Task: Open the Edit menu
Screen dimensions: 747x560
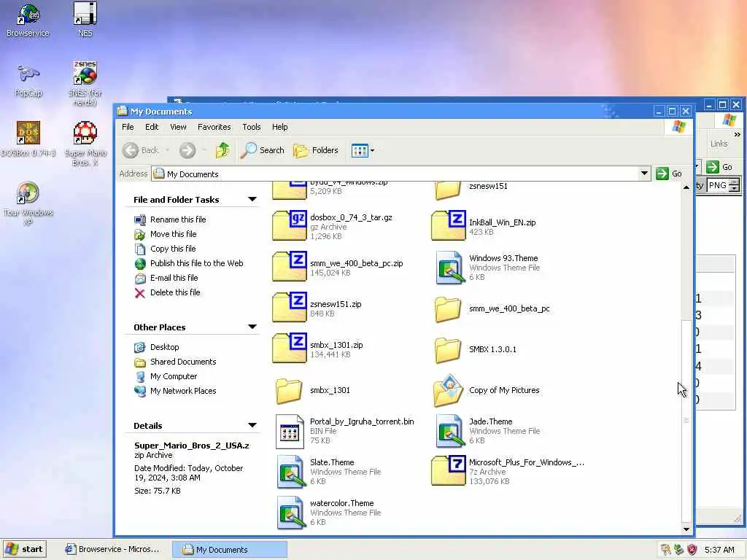Action: (152, 127)
